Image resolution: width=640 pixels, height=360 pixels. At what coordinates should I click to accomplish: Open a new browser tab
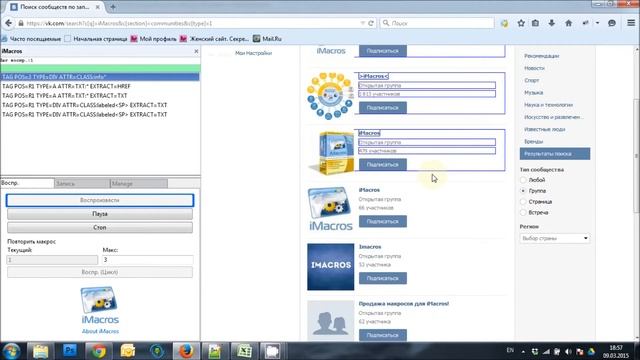click(x=113, y=7)
